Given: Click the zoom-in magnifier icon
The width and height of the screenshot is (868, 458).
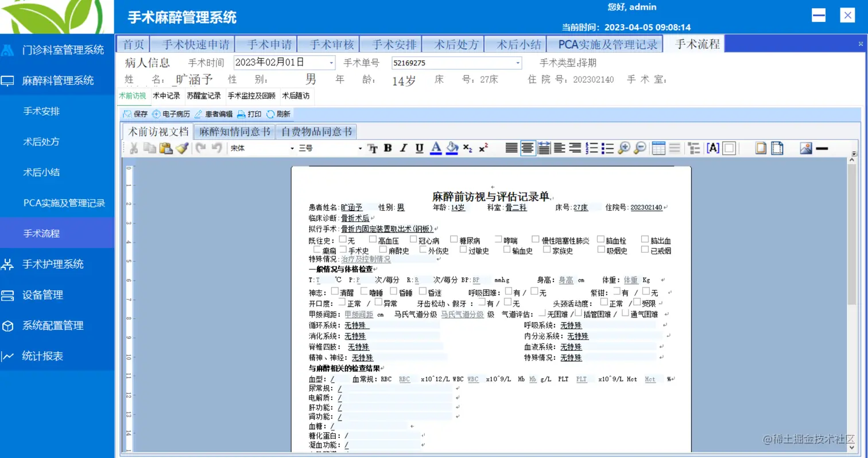Looking at the screenshot, I should [625, 148].
